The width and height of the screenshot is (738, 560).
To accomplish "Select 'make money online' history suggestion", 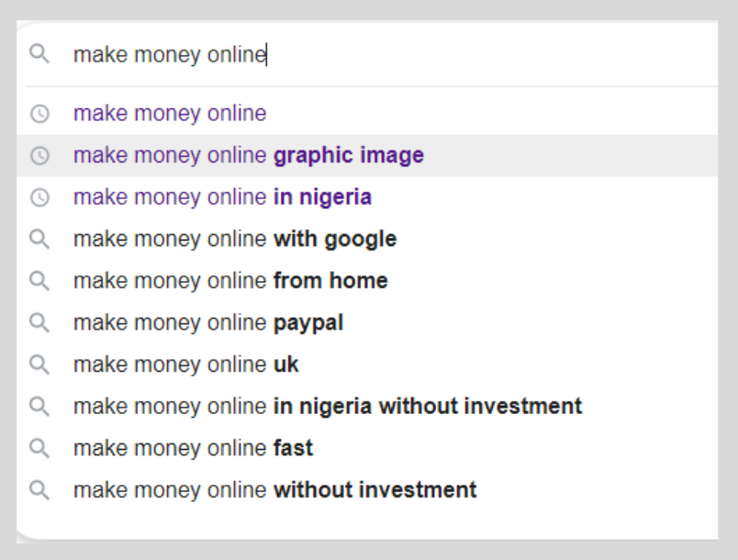I will 367,114.
